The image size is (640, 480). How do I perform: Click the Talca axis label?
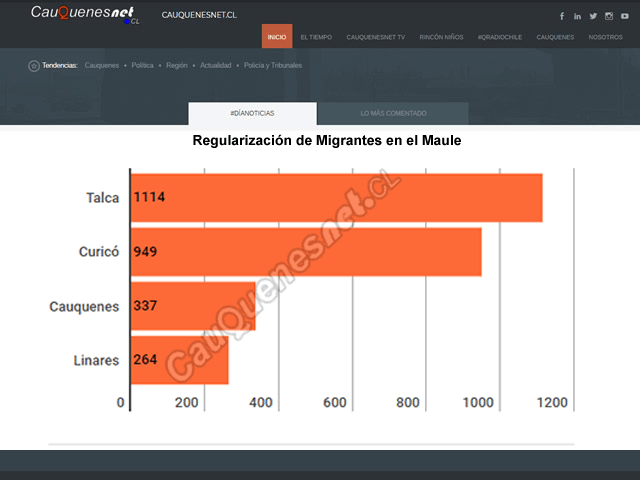(x=102, y=198)
